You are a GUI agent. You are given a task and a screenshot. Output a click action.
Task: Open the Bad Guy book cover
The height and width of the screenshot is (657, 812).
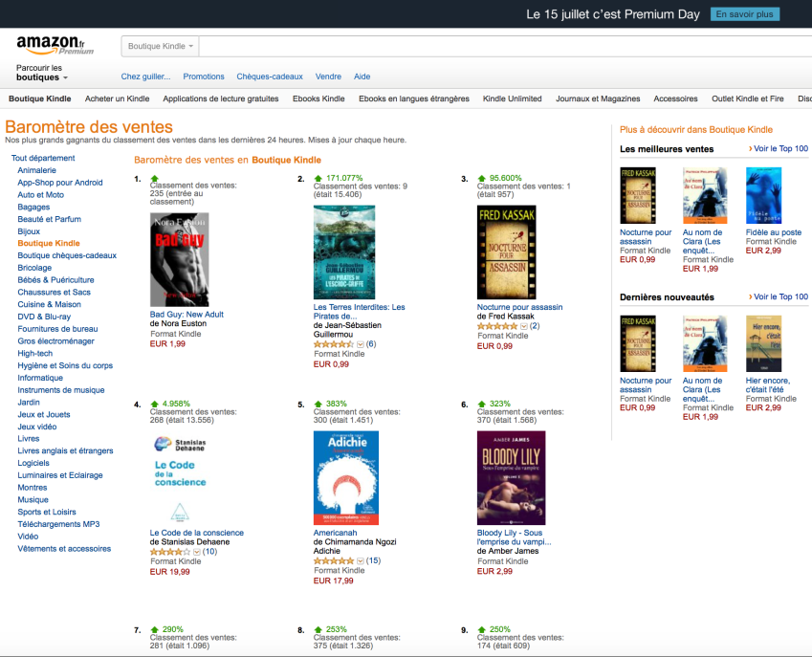click(x=179, y=259)
